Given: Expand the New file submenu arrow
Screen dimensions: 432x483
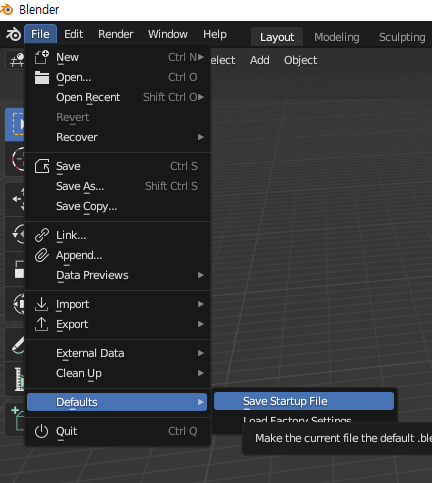Looking at the screenshot, I should pyautogui.click(x=201, y=57).
